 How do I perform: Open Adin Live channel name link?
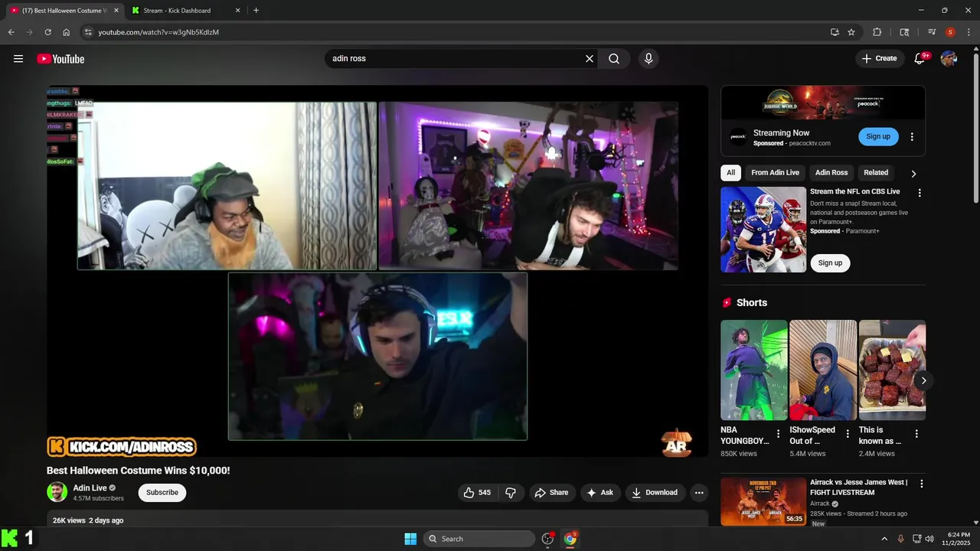coord(90,488)
